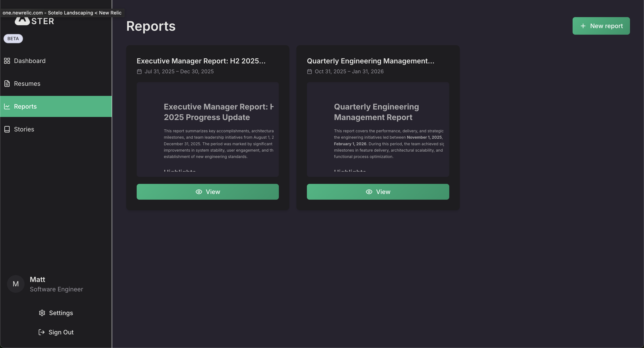
Task: Click Sign Out text link
Action: [x=61, y=332]
